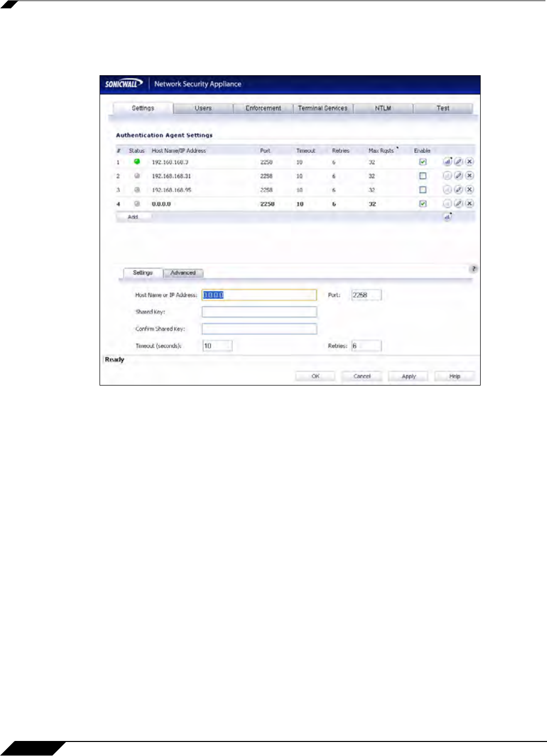The height and width of the screenshot is (756, 547).
Task: Open the Terminal Services tab
Action: (323, 108)
